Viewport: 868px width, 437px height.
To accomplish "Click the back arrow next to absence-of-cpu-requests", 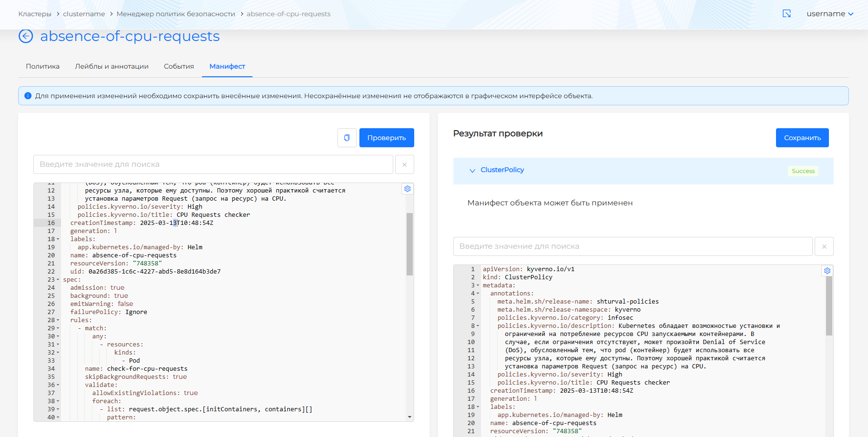I will [x=26, y=36].
